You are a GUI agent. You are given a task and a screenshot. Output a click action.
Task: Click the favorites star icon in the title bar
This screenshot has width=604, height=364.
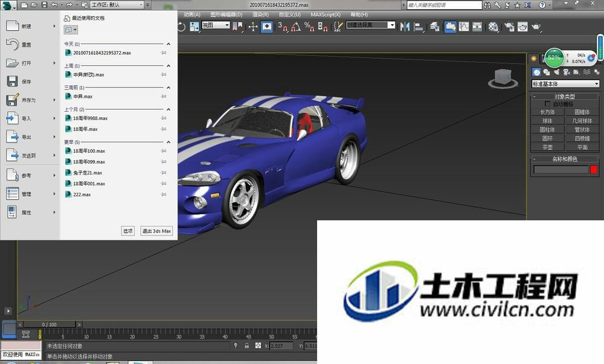(518, 5)
